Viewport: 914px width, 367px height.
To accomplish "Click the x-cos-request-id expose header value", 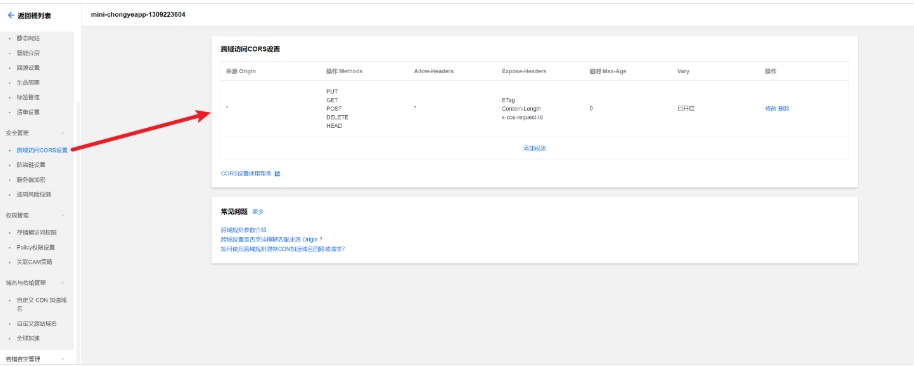I will pyautogui.click(x=522, y=117).
